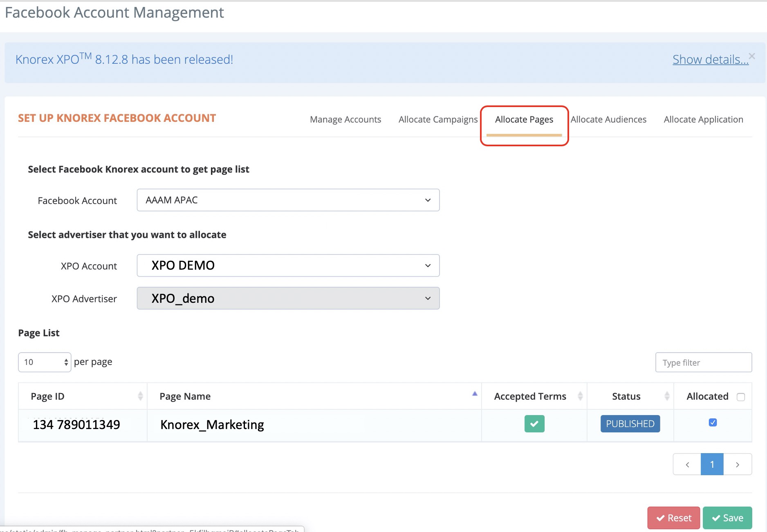Click the Status column sort icon
The image size is (767, 532).
point(666,396)
